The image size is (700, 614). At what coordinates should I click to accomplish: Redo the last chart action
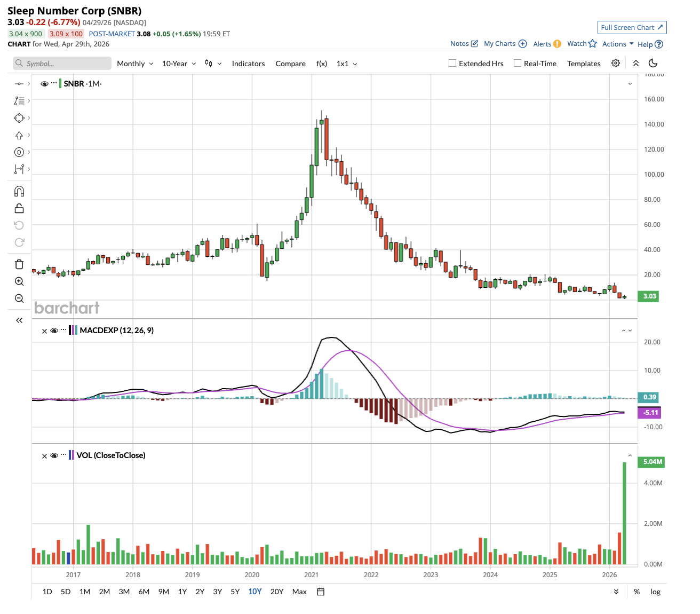(19, 242)
